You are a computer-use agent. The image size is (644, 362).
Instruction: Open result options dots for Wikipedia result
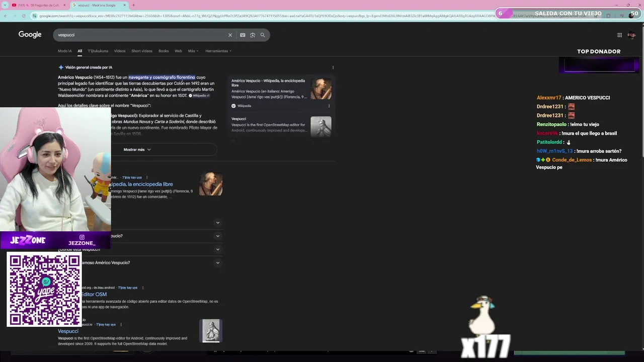tap(146, 177)
